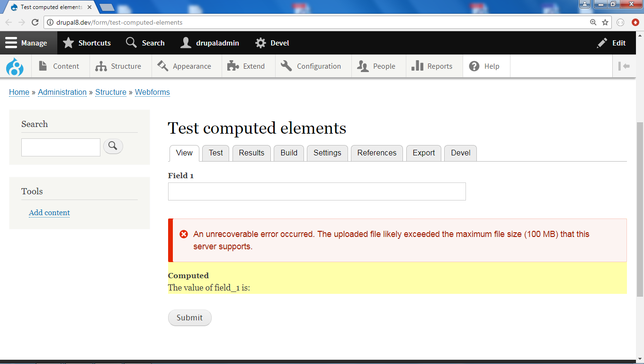The width and height of the screenshot is (644, 364).
Task: Open the Drupal logo home icon
Action: (x=15, y=66)
